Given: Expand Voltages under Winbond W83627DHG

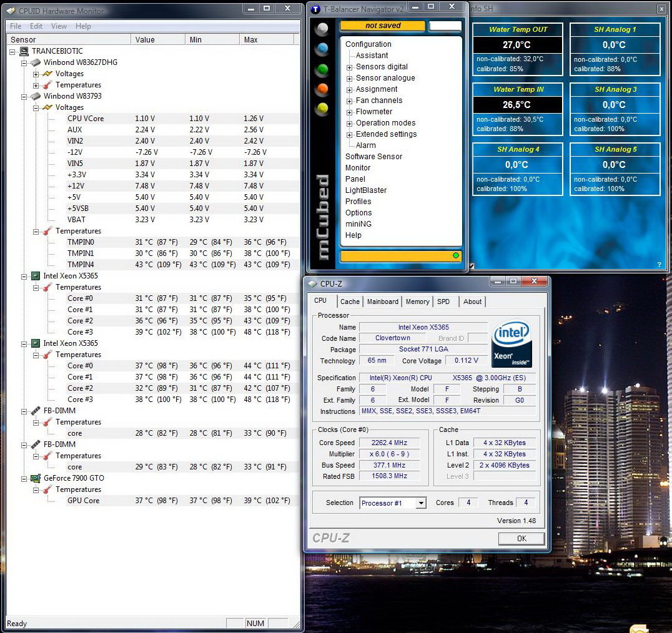Looking at the screenshot, I should pos(36,74).
